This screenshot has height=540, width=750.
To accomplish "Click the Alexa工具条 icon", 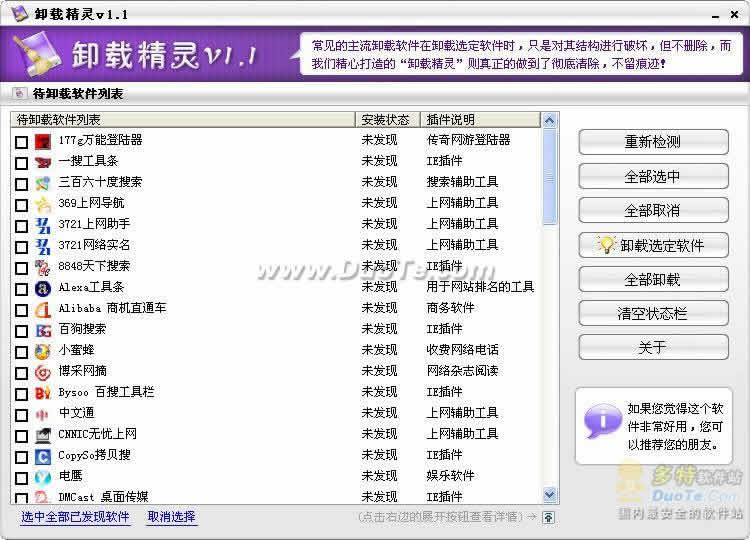I will [43, 288].
